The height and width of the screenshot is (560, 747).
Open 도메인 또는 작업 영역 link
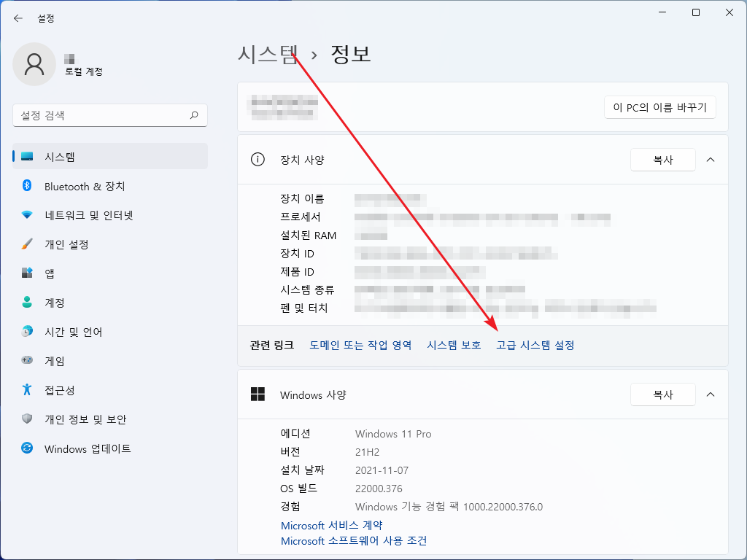click(360, 345)
